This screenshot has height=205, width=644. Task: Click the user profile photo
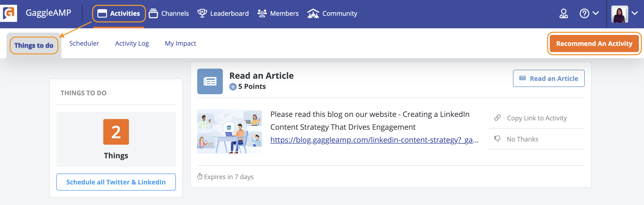tap(619, 14)
